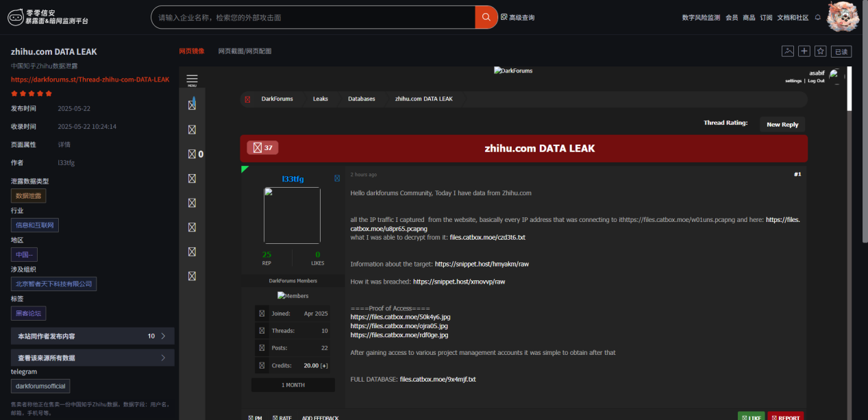
Task: Click the [+] next to Credits 20.00
Action: click(x=324, y=366)
